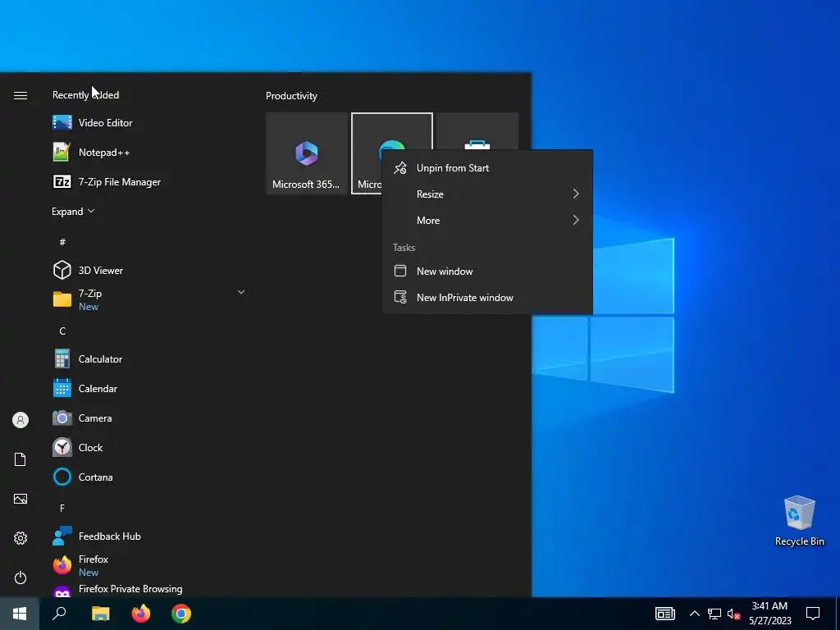Click the network tray icon
This screenshot has width=840, height=630.
pos(714,614)
